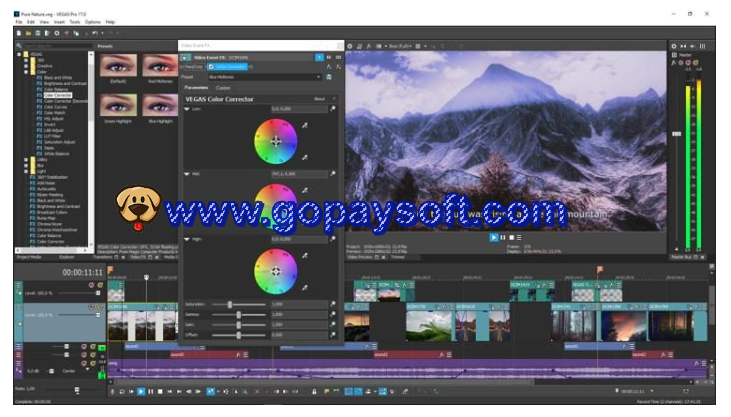This screenshot has height=417, width=731.
Task: Click the About button in Color Corrector
Action: point(319,99)
